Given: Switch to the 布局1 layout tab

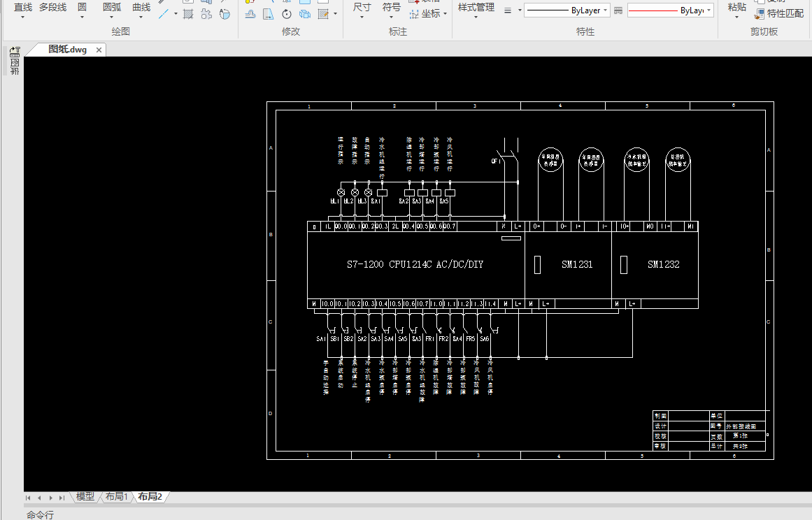Looking at the screenshot, I should pos(117,497).
